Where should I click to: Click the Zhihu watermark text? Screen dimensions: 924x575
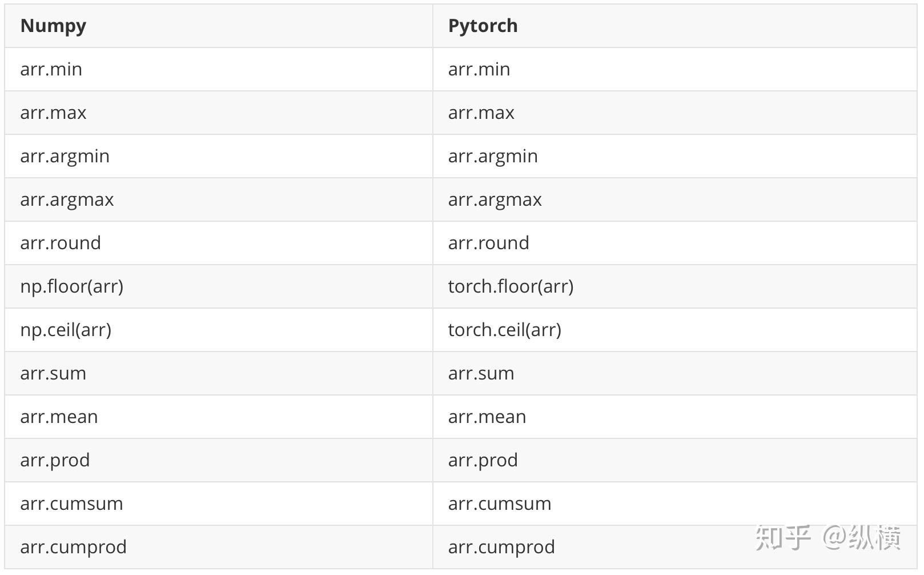pos(827,537)
